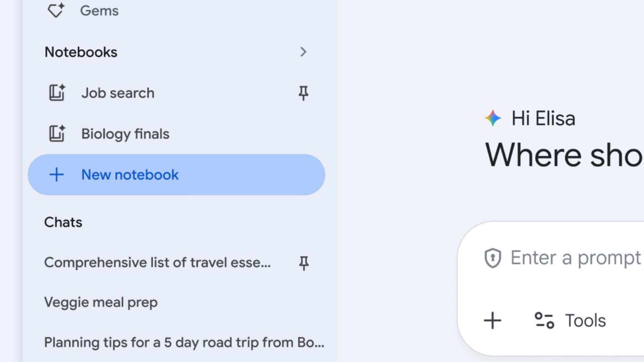This screenshot has height=362, width=644.
Task: Click the Notebooks heading
Action: click(81, 52)
